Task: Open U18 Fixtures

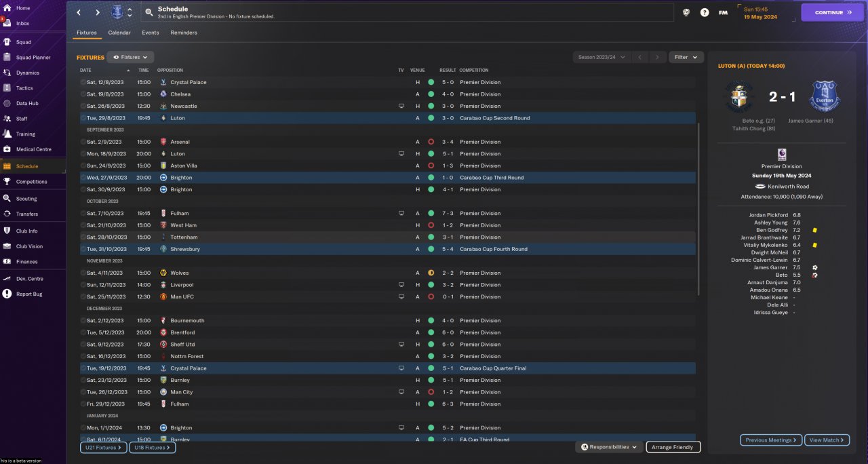Action: (x=153, y=448)
